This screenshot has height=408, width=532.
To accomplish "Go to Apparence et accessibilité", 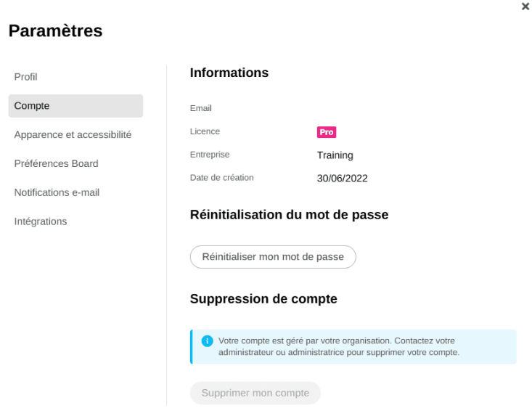I will coord(73,135).
